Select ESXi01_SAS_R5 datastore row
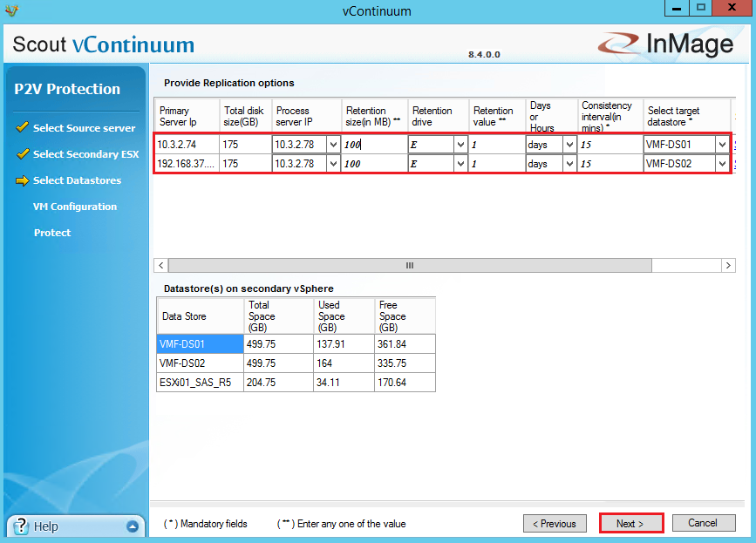This screenshot has width=756, height=543. pyautogui.click(x=201, y=383)
